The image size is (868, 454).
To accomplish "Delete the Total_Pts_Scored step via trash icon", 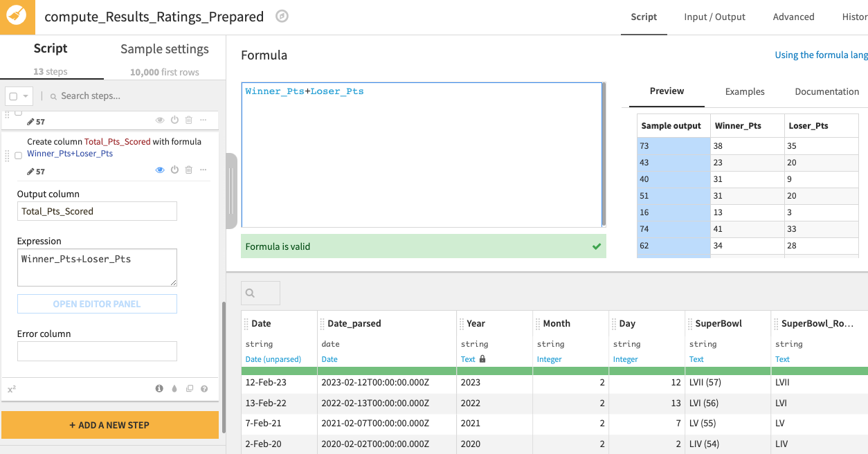I will click(188, 170).
